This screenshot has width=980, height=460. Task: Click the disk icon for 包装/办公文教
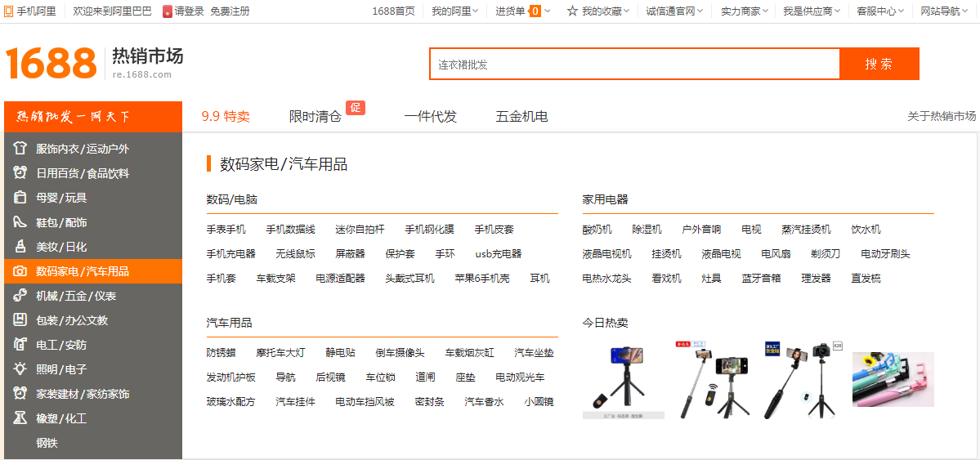click(20, 320)
